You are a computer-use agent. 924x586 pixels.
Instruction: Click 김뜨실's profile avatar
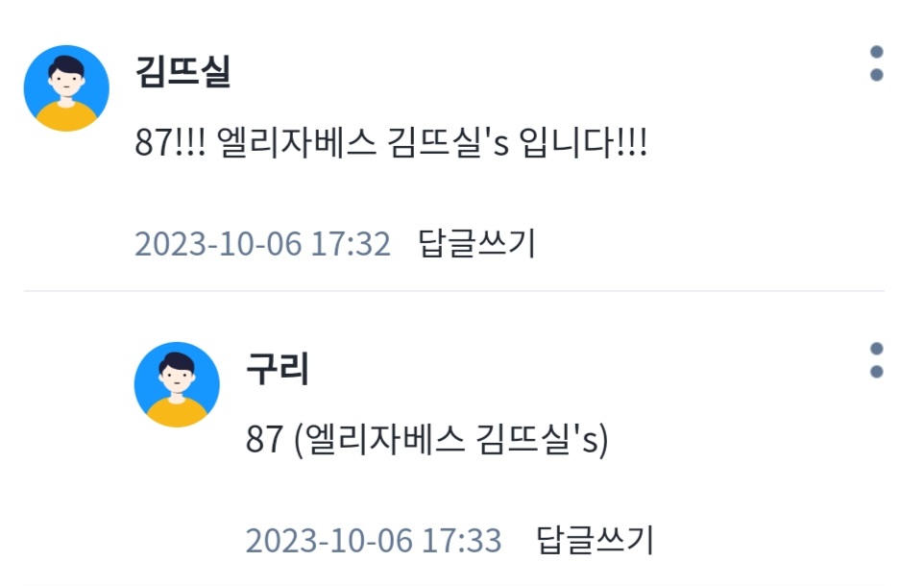[x=66, y=87]
